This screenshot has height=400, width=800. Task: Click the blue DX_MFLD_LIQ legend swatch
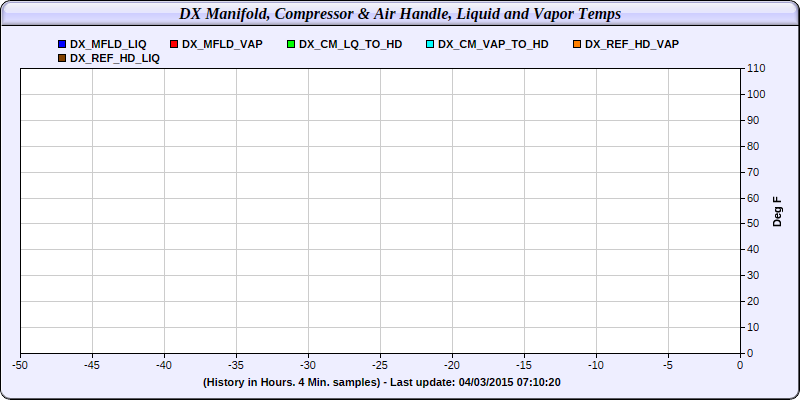[x=62, y=44]
